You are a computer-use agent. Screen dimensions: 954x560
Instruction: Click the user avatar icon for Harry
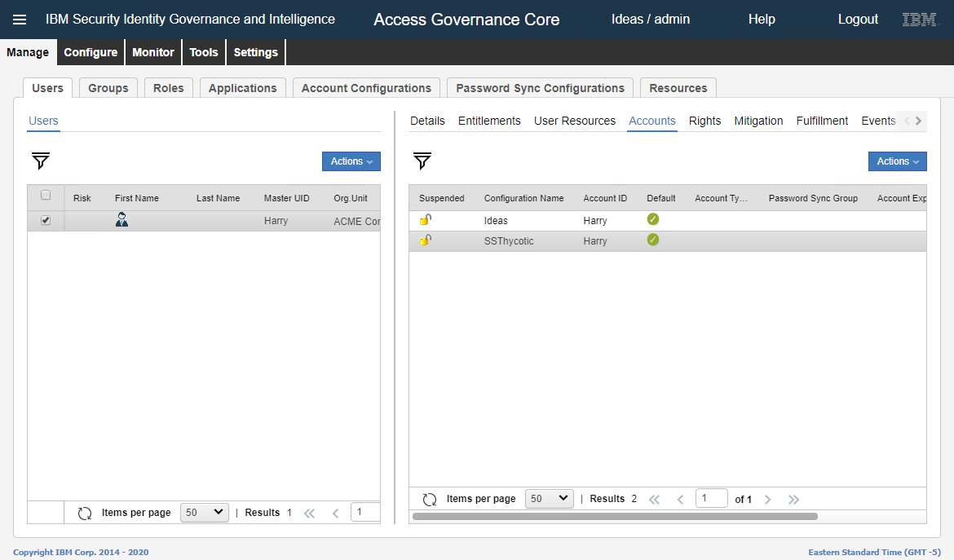tap(121, 219)
